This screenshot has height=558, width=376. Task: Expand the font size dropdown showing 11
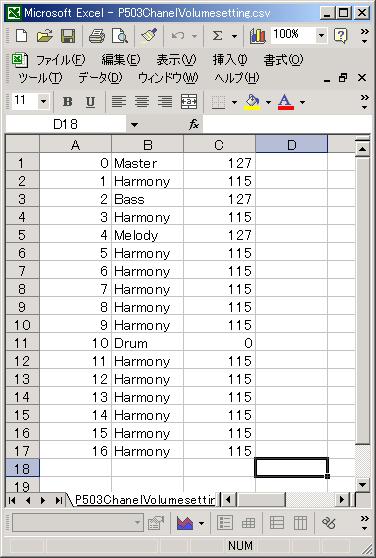(x=43, y=102)
